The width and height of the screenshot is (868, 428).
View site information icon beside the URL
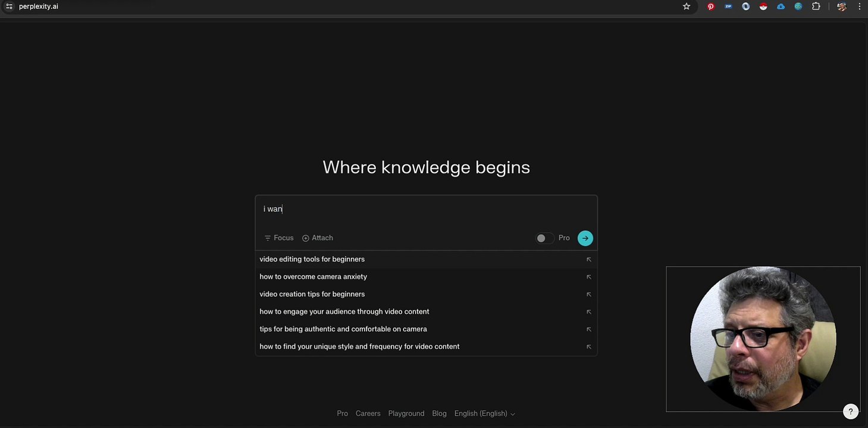(9, 7)
